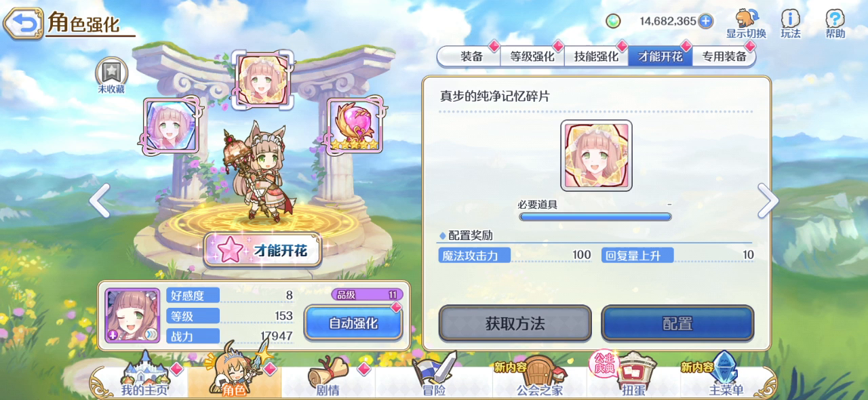Click the 获取方法 button

pos(515,323)
